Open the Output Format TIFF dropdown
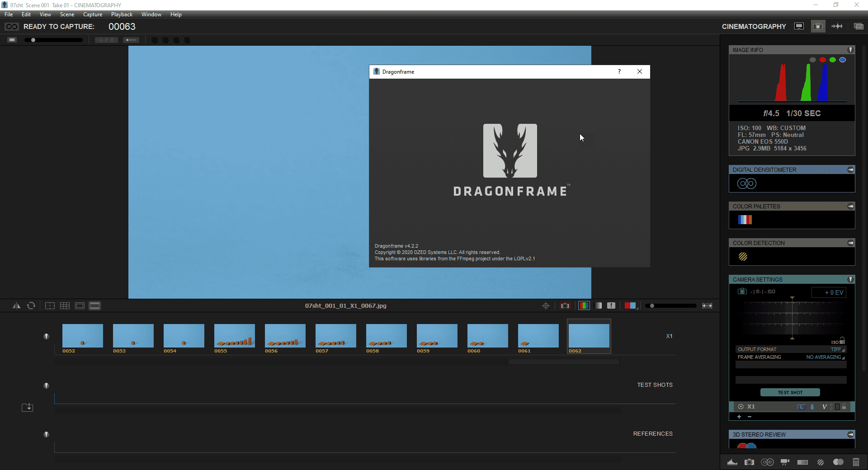The image size is (868, 470). [838, 349]
